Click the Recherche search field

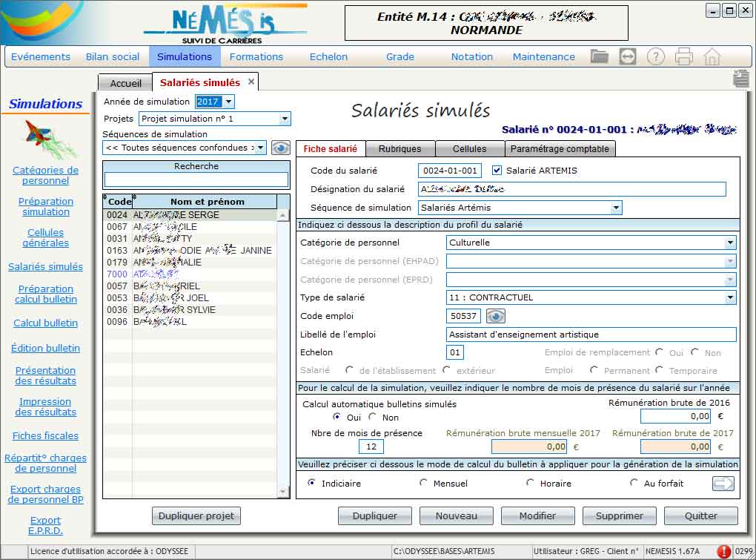(x=196, y=179)
